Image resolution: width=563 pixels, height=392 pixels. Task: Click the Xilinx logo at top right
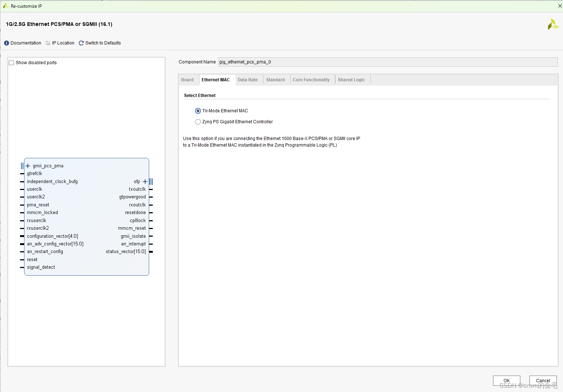click(x=553, y=24)
